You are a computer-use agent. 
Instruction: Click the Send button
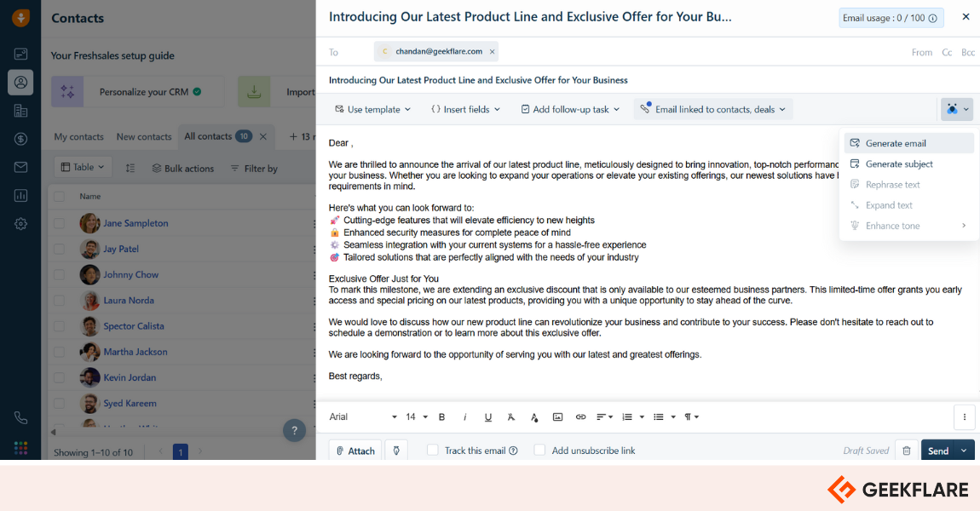938,451
